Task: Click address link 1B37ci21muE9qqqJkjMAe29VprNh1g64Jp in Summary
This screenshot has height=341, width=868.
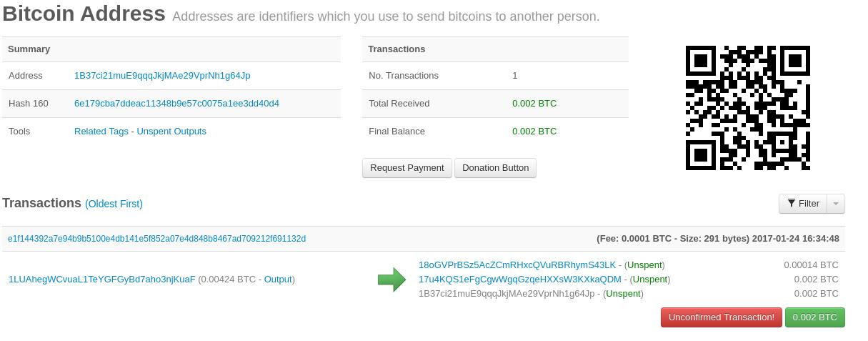Action: (162, 76)
